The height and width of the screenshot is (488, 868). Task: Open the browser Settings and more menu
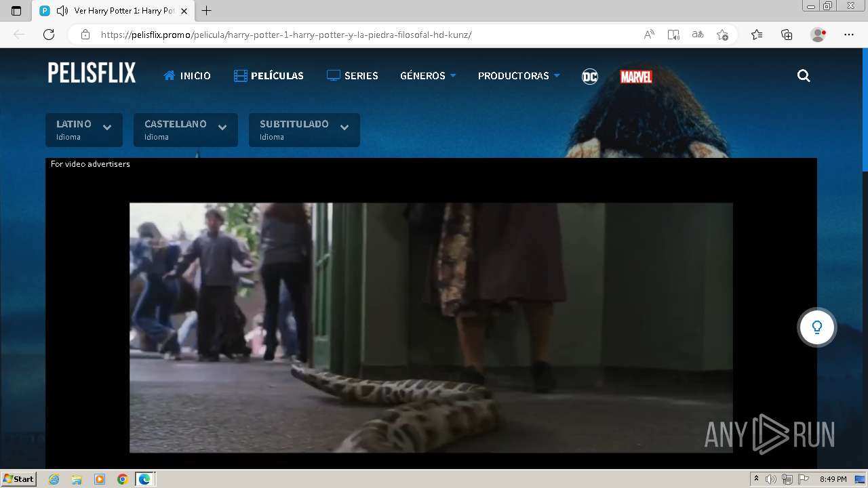coord(849,35)
